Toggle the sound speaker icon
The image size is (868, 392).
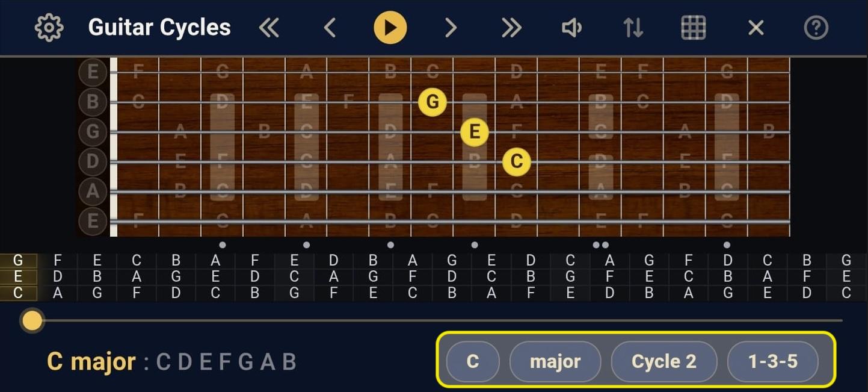click(571, 28)
